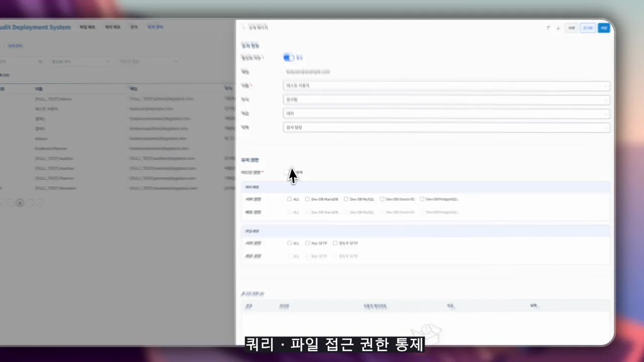Select the [FULL_TEST] Planner row in user list
Screen dimensions: 644x362
point(118,178)
